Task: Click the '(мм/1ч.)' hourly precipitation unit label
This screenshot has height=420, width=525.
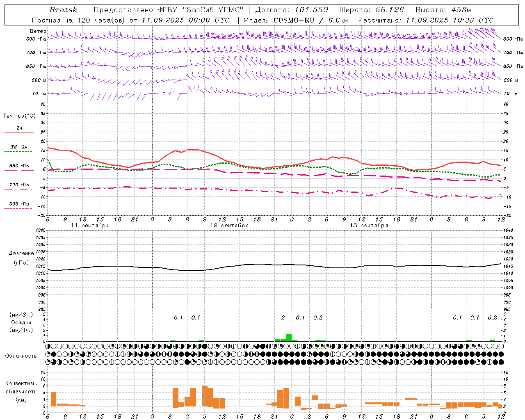Action: (21, 330)
